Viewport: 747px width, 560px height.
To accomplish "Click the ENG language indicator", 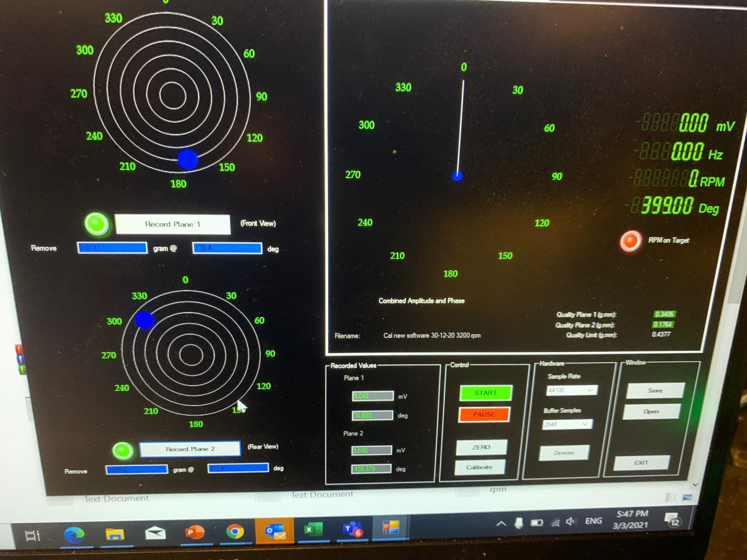I will (593, 521).
